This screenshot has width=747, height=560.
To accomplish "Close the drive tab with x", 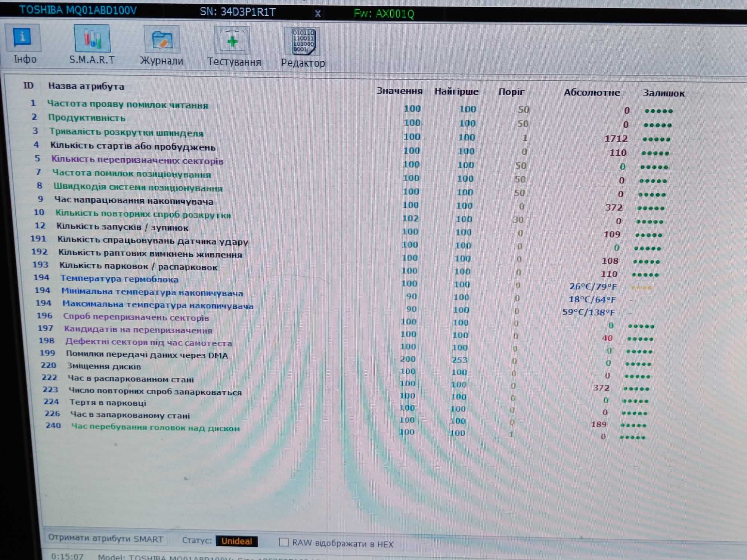I will pyautogui.click(x=317, y=13).
